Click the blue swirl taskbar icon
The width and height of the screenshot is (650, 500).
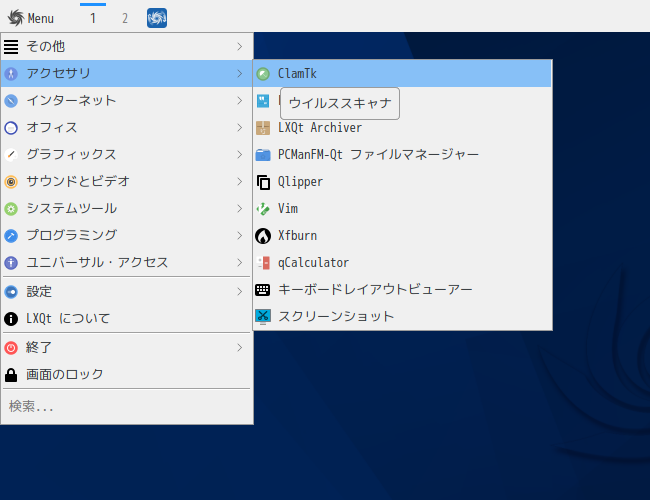(x=157, y=18)
